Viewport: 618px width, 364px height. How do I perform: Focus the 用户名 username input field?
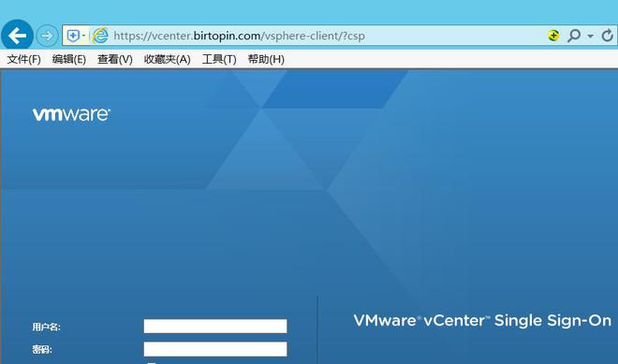coord(215,327)
